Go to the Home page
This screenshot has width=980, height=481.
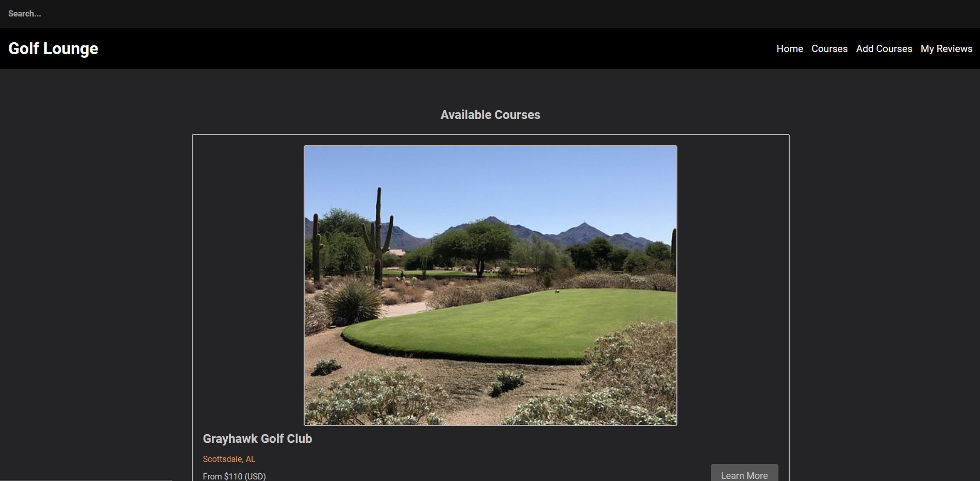(790, 48)
